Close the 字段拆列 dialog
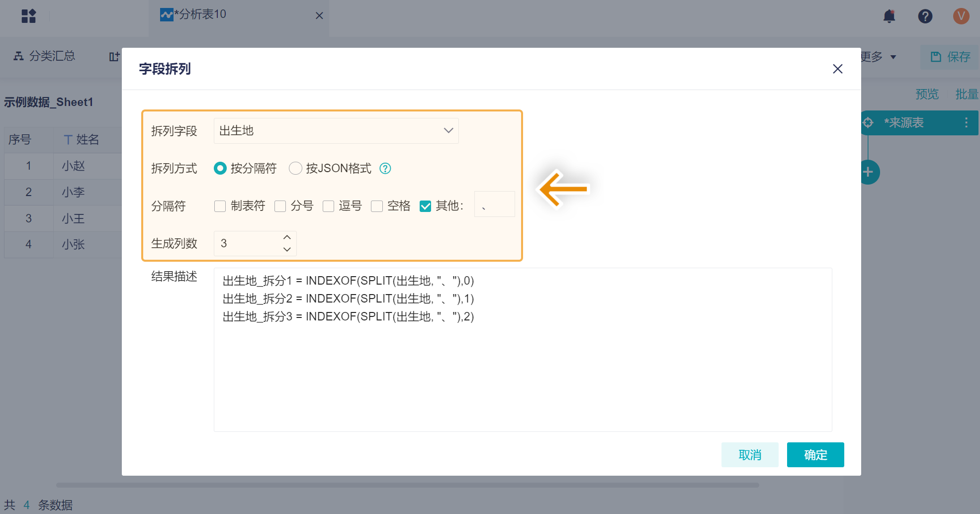The image size is (980, 514). [838, 69]
